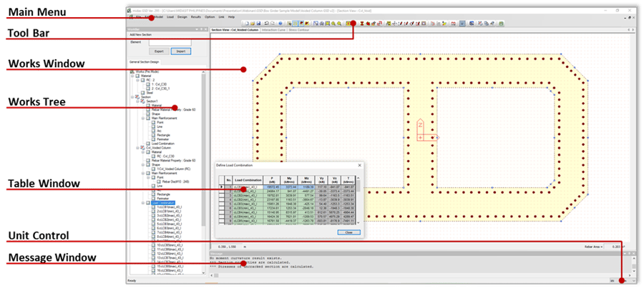
Task: Click the Zoom Fit yellow frame icon
Action: [x=327, y=24]
